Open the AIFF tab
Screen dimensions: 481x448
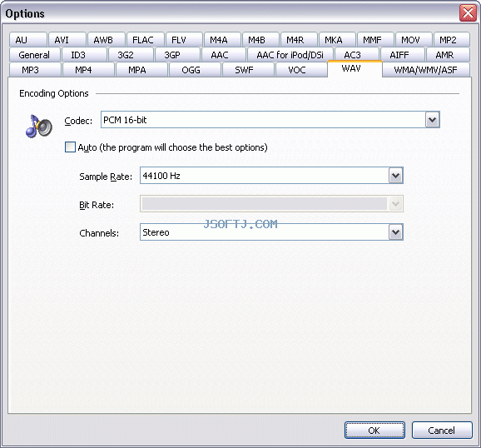click(x=403, y=55)
